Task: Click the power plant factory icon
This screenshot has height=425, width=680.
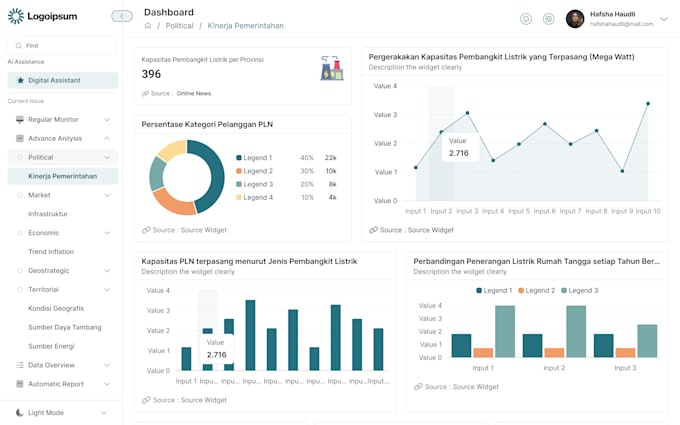Action: tap(332, 68)
